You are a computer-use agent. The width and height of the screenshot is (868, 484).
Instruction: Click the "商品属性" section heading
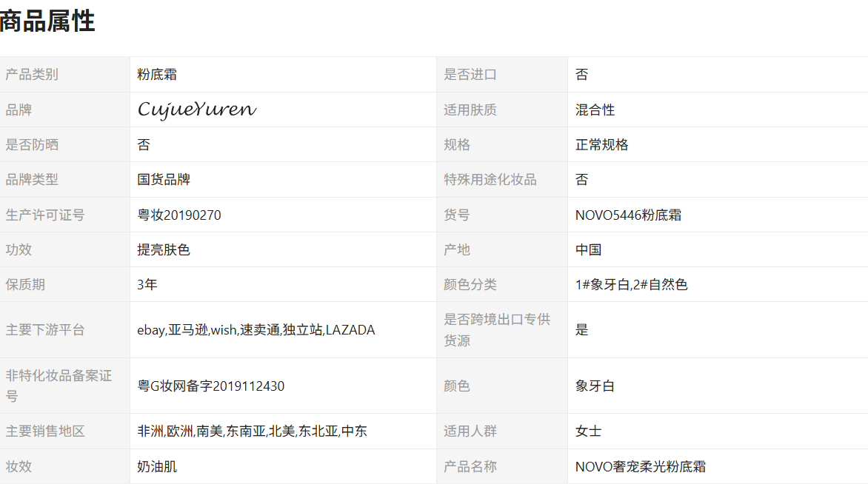point(47,21)
